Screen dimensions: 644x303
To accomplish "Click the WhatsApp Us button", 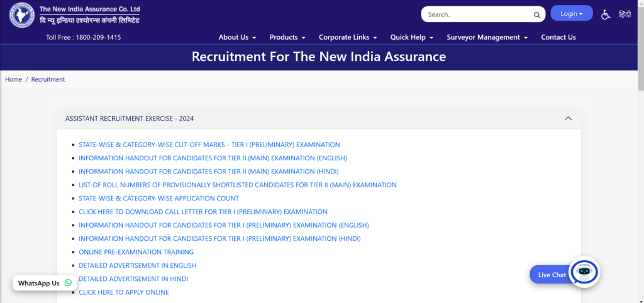I will click(45, 283).
